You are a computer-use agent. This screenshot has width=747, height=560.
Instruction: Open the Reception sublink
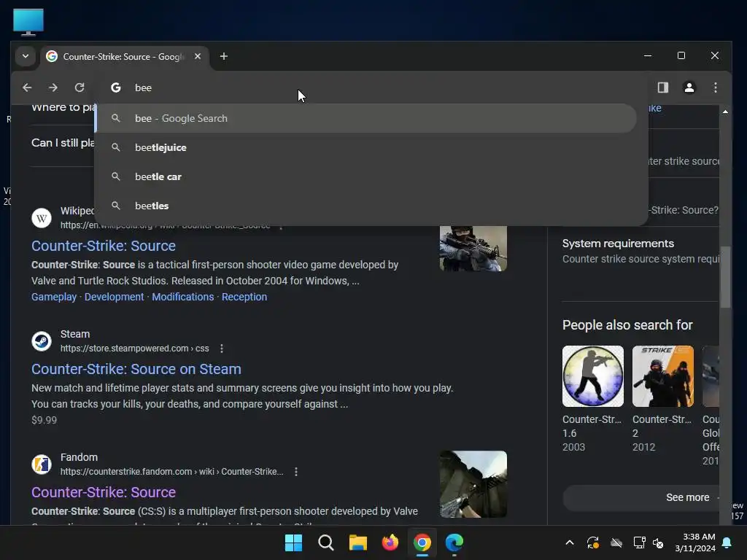pos(244,297)
